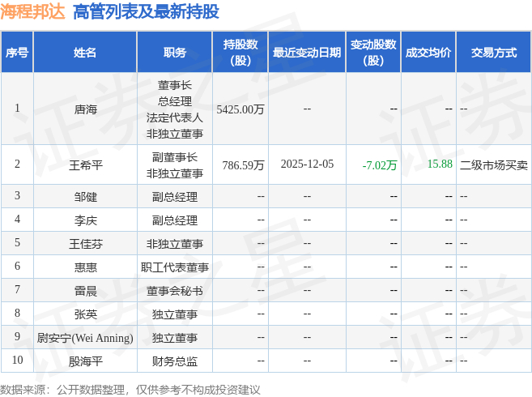532x397 pixels.
Task: Click the name 殷海平 in row 10
Action: [x=86, y=361]
